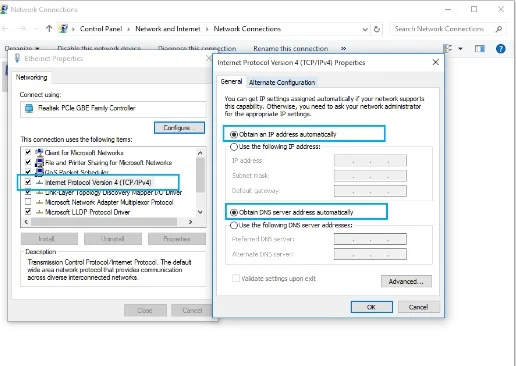
Task: Select Use the following IP address option
Action: click(234, 147)
